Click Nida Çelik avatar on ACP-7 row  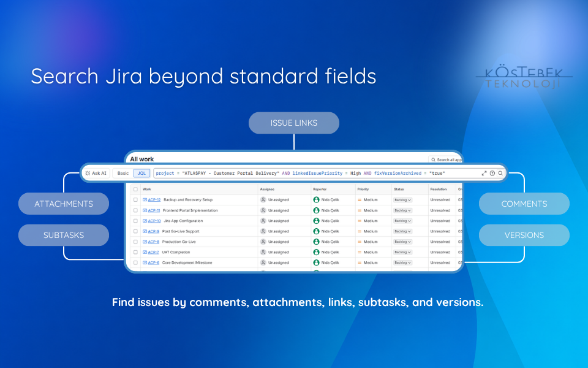click(316, 252)
